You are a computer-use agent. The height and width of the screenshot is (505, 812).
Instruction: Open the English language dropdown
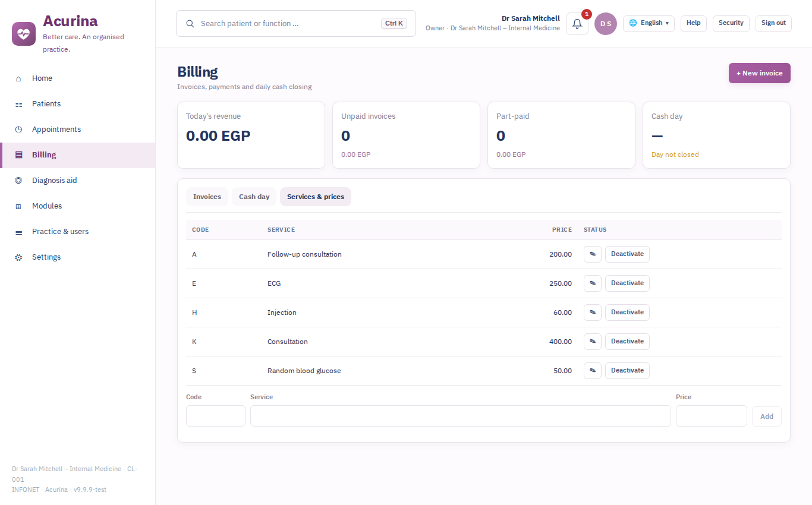click(x=649, y=23)
